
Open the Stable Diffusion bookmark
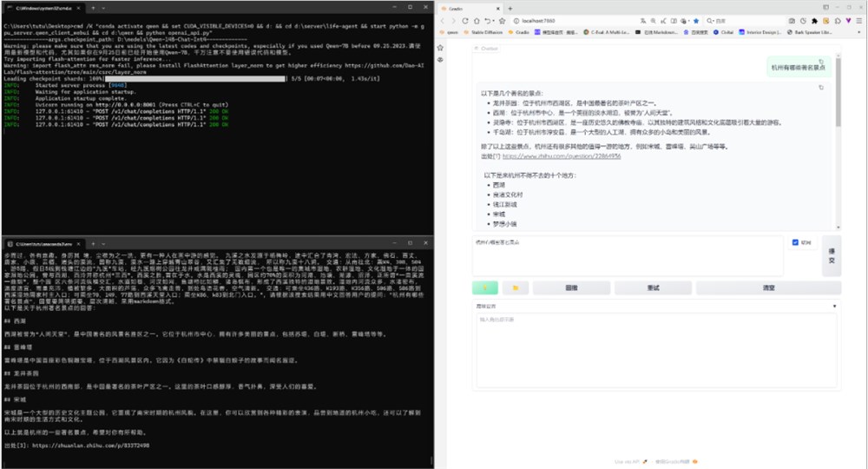[x=483, y=32]
